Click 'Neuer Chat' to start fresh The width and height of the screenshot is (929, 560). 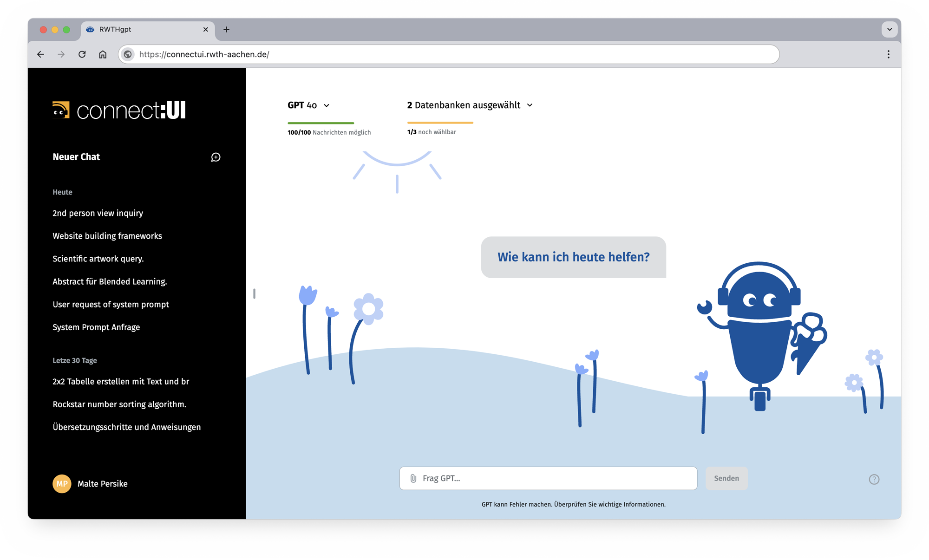(x=76, y=157)
